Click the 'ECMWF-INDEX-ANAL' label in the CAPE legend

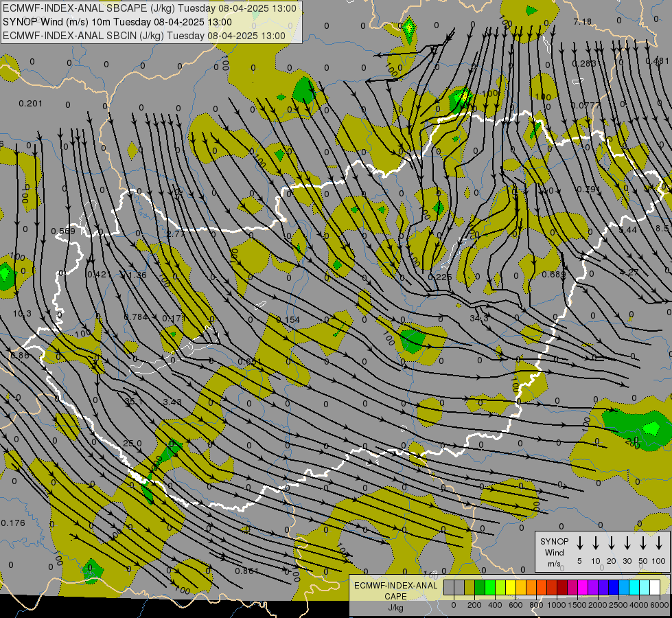[x=395, y=586]
